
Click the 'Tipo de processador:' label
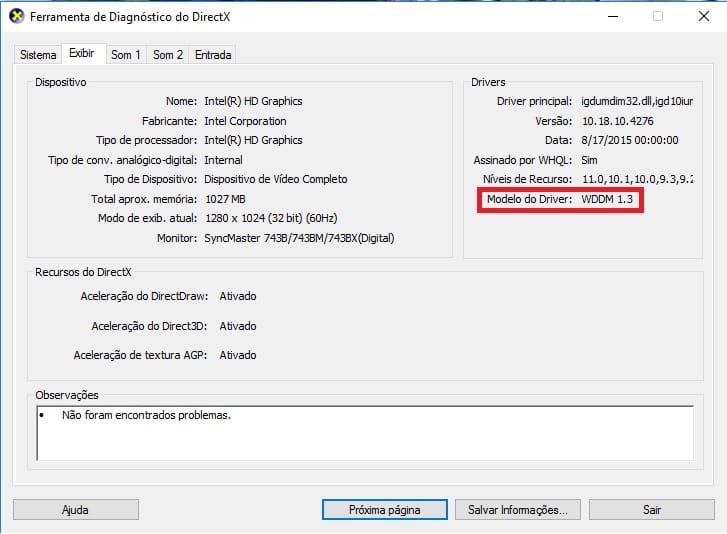tap(147, 140)
